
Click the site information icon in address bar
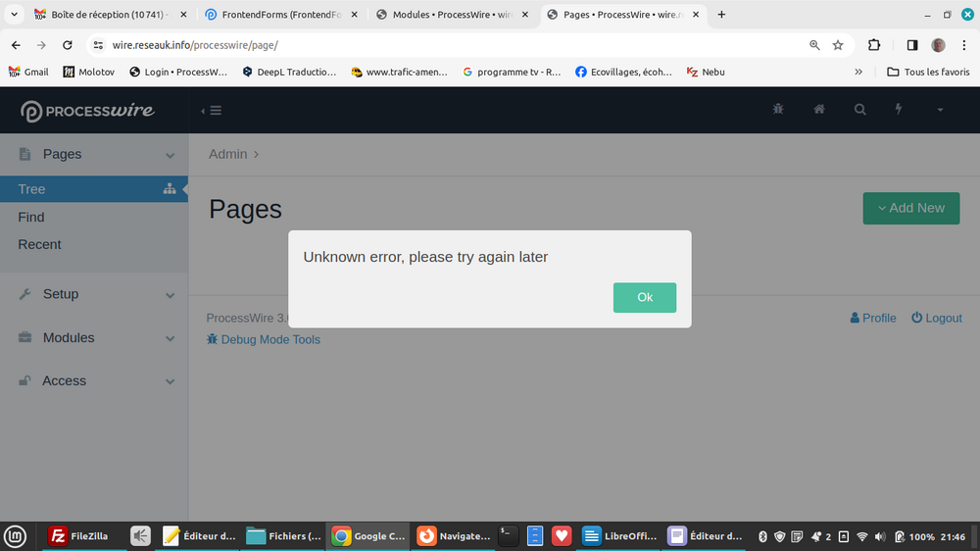click(98, 45)
